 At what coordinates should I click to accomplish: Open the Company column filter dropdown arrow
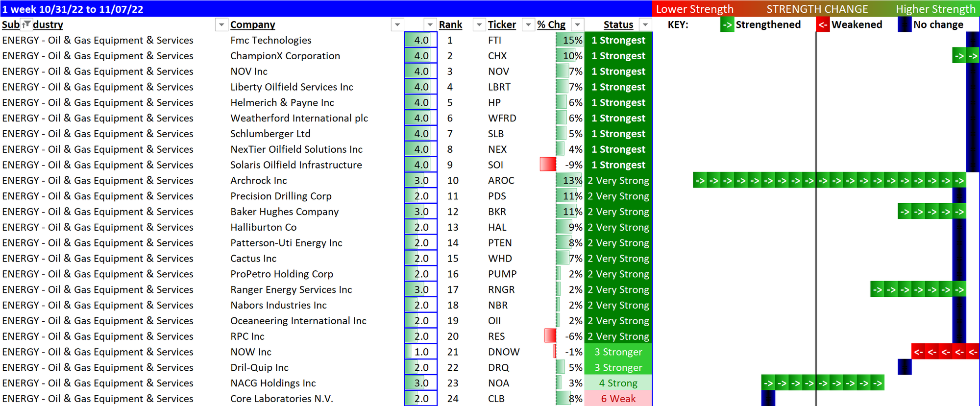point(397,24)
